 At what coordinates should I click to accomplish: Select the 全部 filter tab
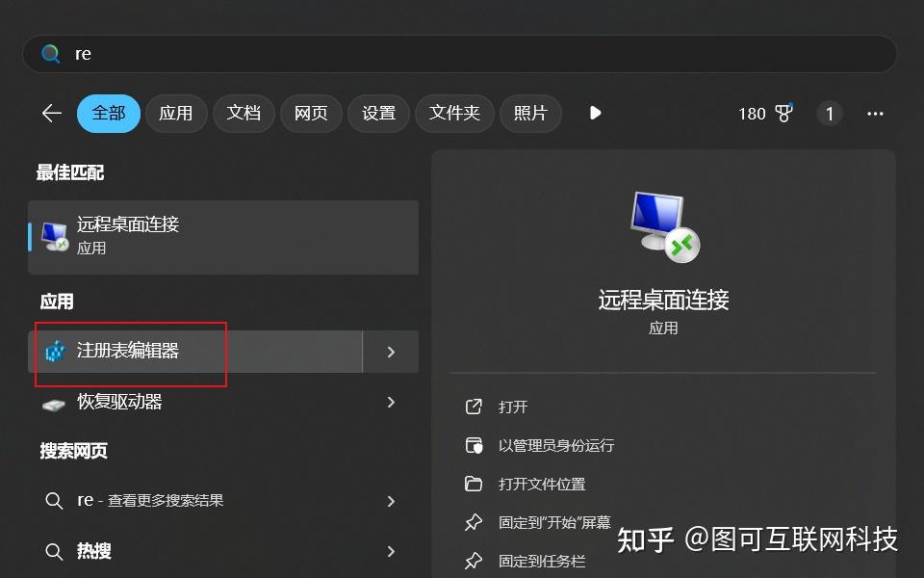click(109, 114)
